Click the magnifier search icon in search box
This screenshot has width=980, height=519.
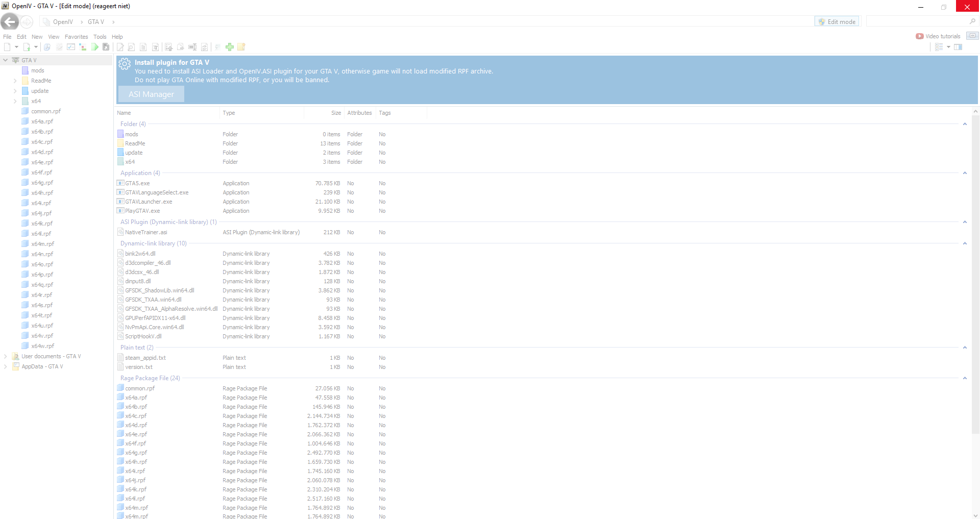(x=972, y=21)
